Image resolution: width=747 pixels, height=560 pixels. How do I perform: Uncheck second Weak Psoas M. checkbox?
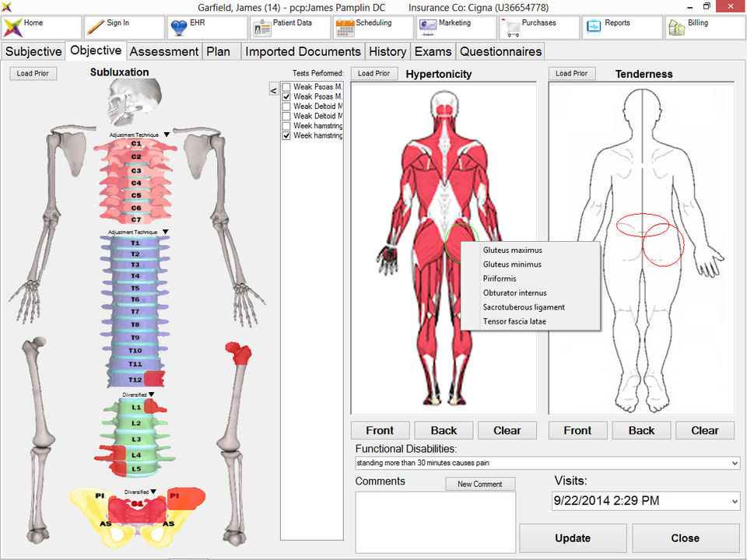point(286,96)
